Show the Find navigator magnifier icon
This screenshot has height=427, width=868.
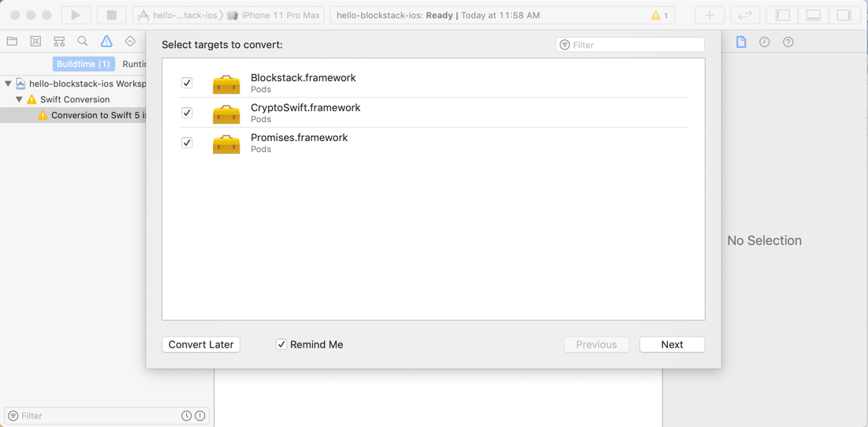tap(83, 42)
